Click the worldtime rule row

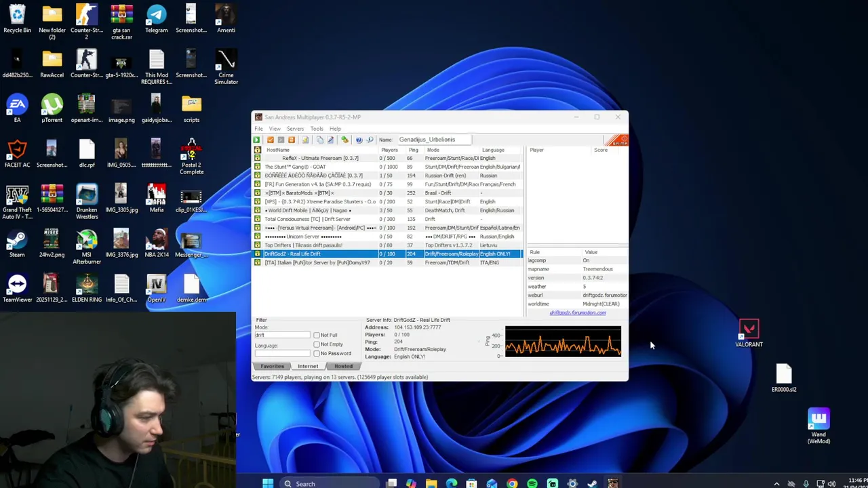point(578,304)
